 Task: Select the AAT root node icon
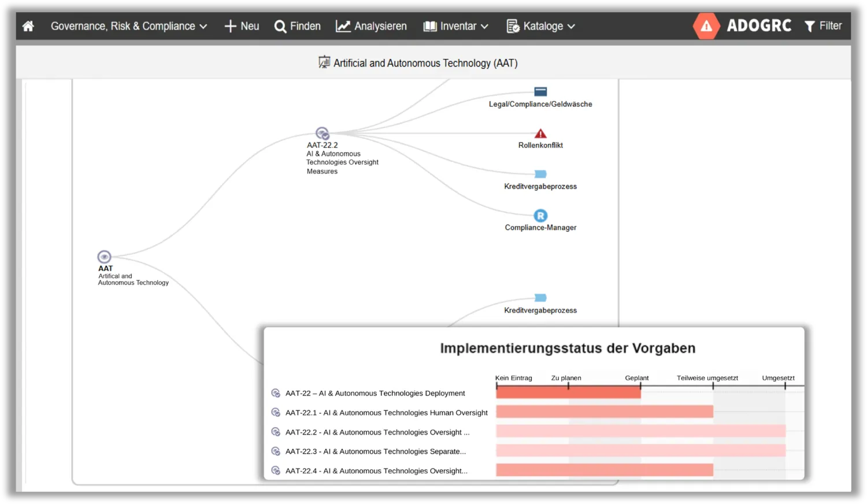pos(104,257)
